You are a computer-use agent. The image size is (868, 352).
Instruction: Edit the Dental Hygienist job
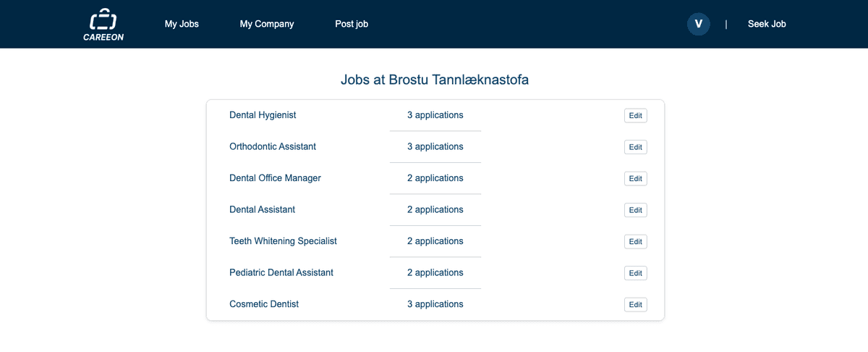click(635, 116)
